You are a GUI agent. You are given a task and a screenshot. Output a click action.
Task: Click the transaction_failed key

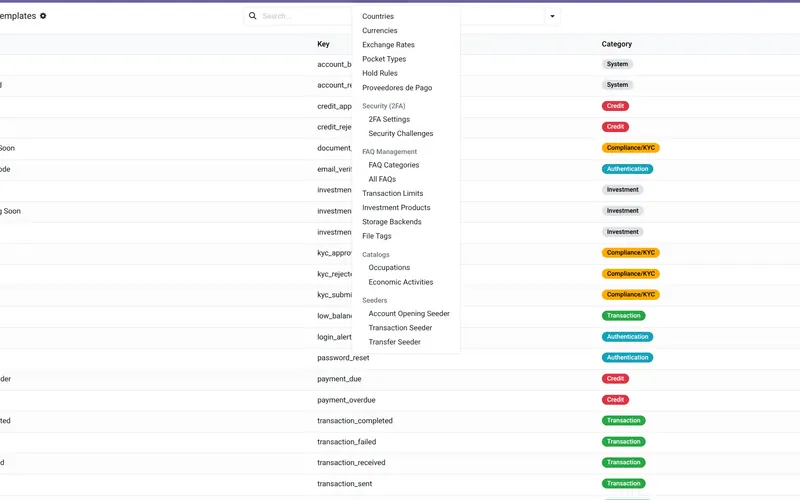pyautogui.click(x=346, y=442)
